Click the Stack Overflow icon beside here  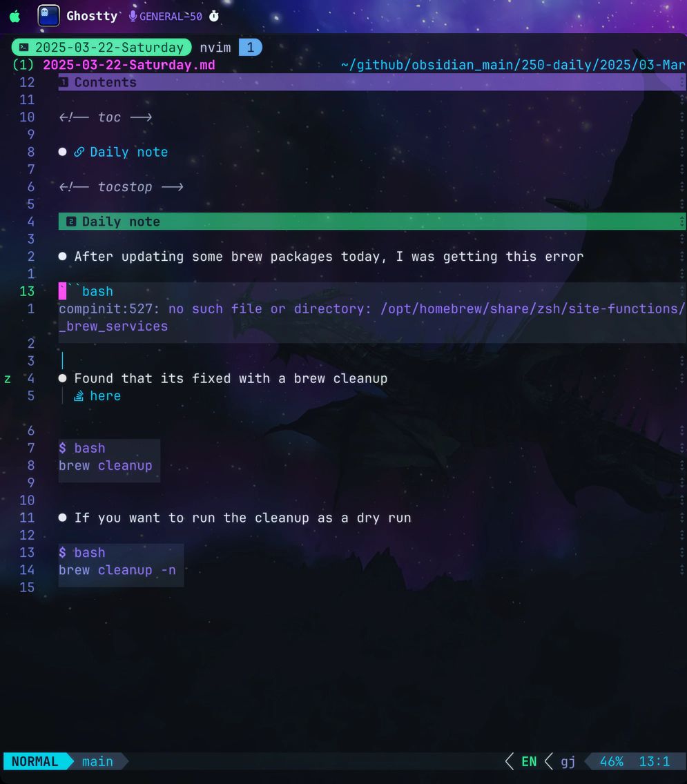pos(79,396)
